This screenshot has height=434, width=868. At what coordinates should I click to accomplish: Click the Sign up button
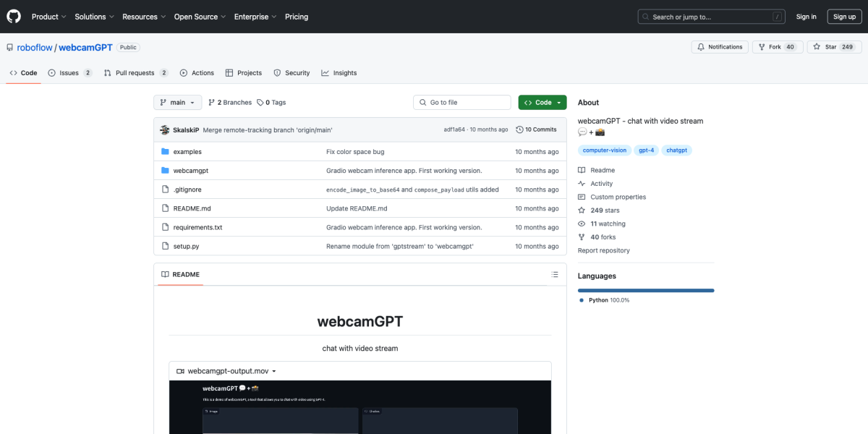(844, 17)
